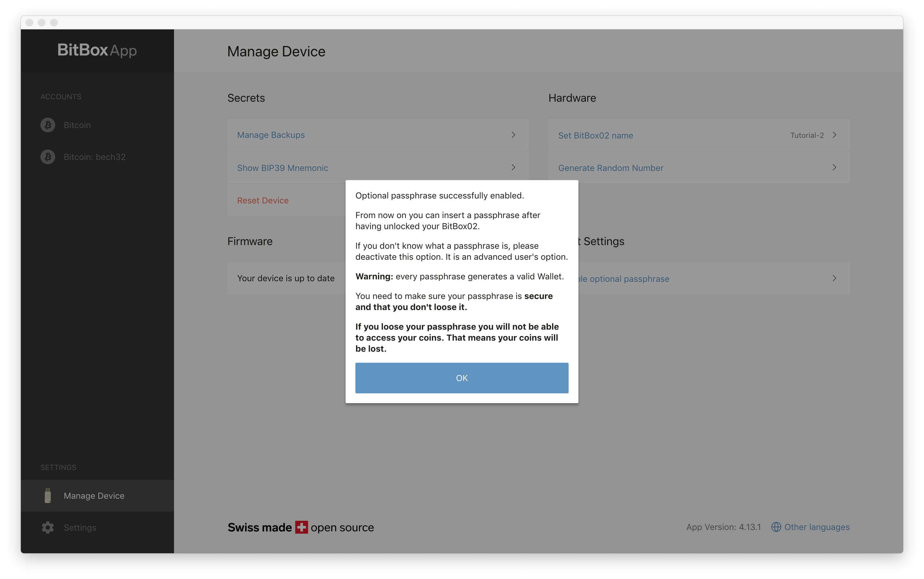
Task: Click 'Optional passphrase successfully enabled.' text
Action: point(440,196)
